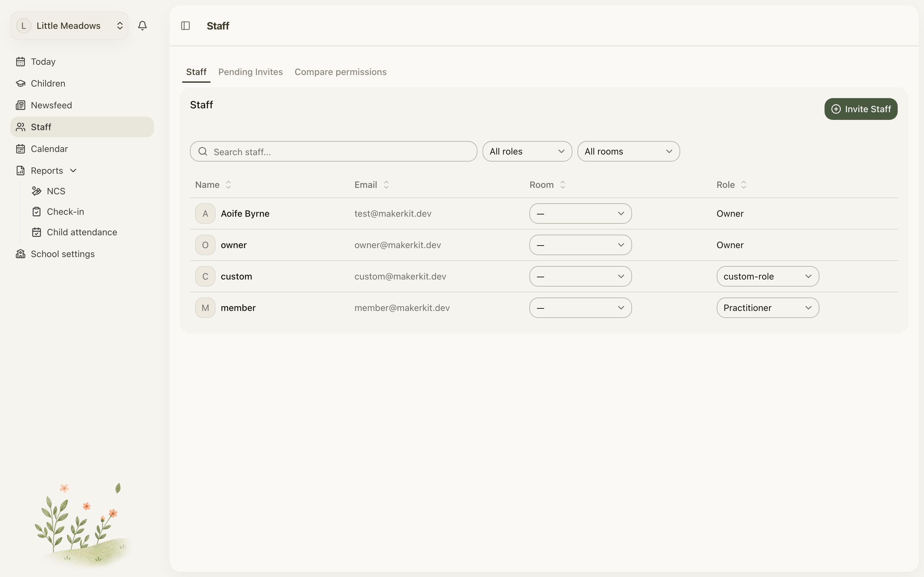924x577 pixels.
Task: Focus the Search staff input field
Action: click(333, 152)
